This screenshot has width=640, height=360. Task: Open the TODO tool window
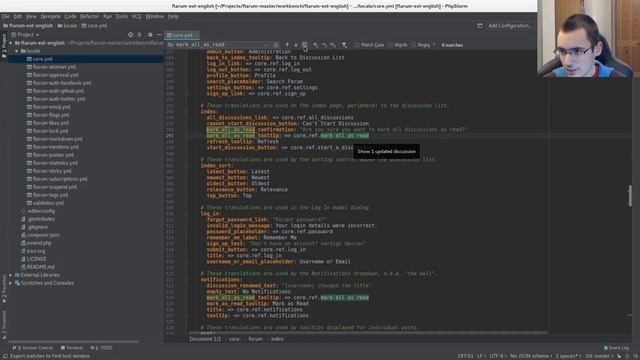point(101,348)
